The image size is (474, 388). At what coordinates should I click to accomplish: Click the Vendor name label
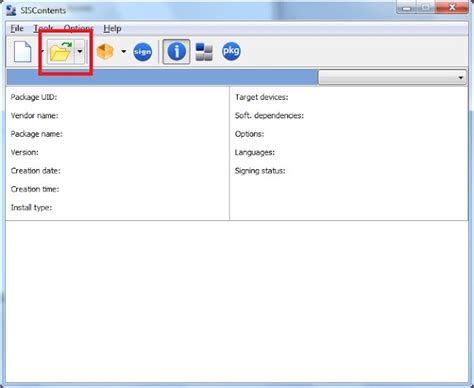[x=34, y=115]
